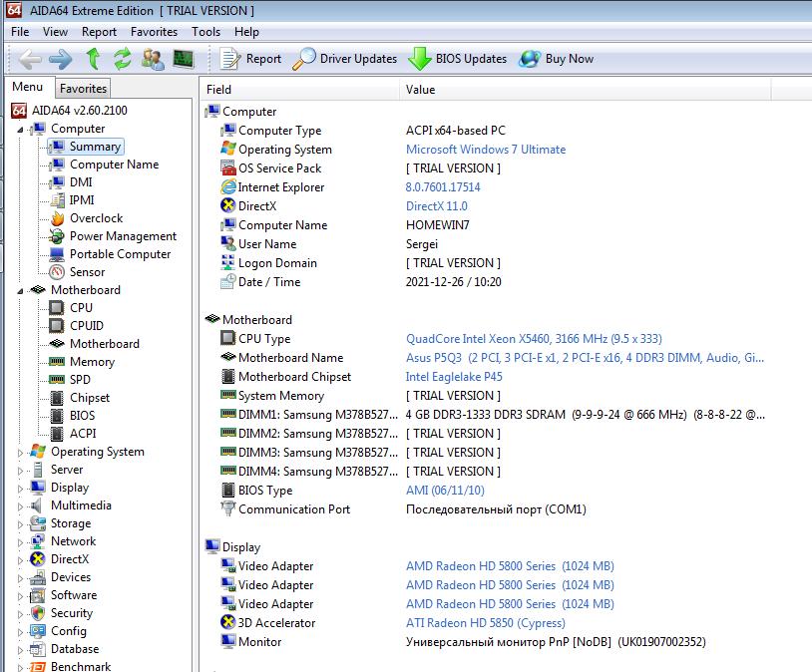The image size is (812, 672).
Task: Collapse the Computer tree node
Action: point(20,130)
